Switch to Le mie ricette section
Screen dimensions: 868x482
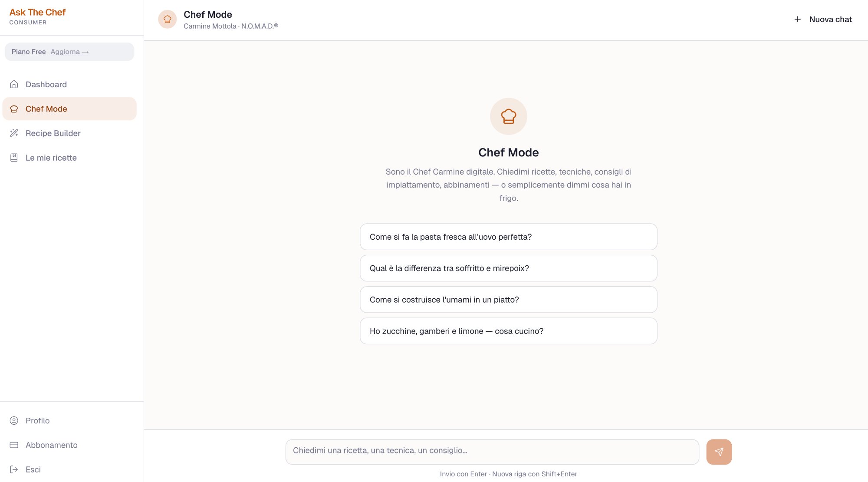[x=51, y=157]
